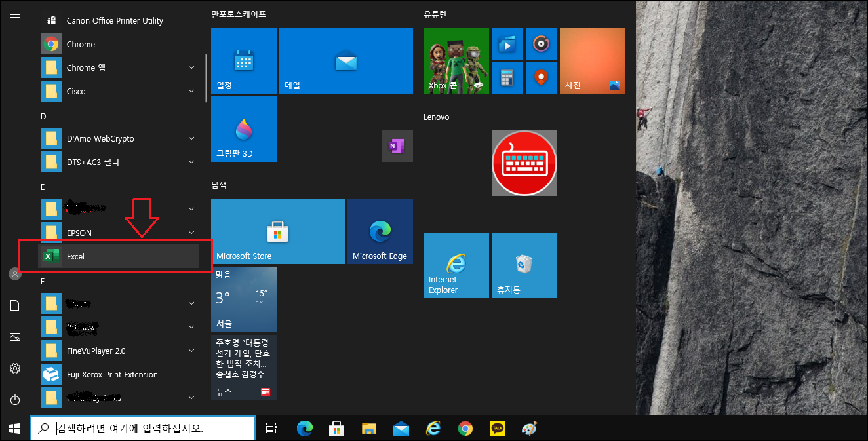Open the Paint palette taskbar icon
This screenshot has height=441, width=868.
pos(529,429)
